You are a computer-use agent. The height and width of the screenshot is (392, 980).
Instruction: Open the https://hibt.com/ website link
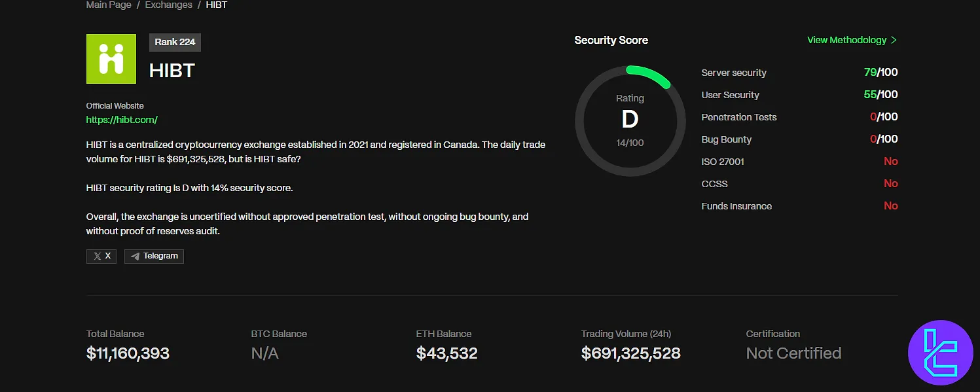(122, 120)
